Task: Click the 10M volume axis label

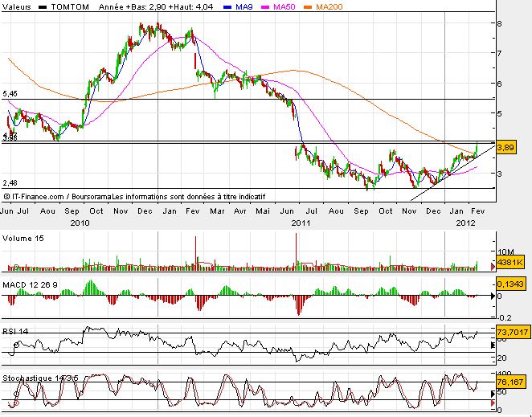Action: pos(505,251)
